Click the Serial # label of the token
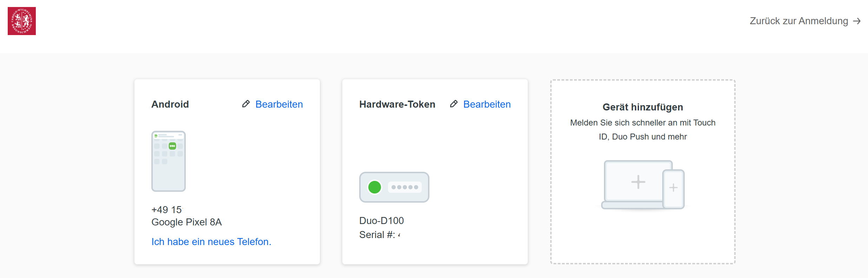 pyautogui.click(x=377, y=235)
